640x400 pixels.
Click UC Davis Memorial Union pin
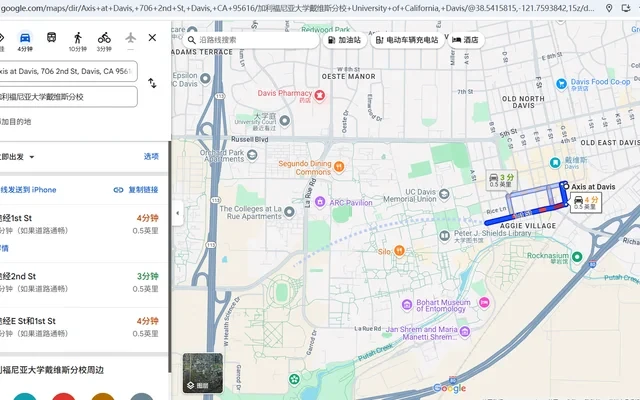coord(444,194)
